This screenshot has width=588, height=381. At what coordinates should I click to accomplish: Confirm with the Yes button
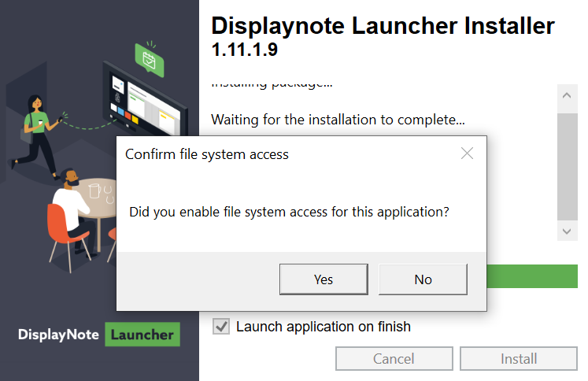pyautogui.click(x=324, y=279)
